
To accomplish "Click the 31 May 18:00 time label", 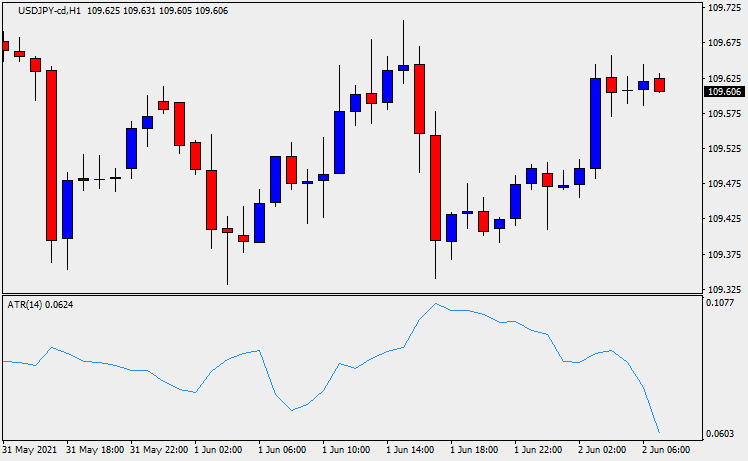I will [x=96, y=450].
